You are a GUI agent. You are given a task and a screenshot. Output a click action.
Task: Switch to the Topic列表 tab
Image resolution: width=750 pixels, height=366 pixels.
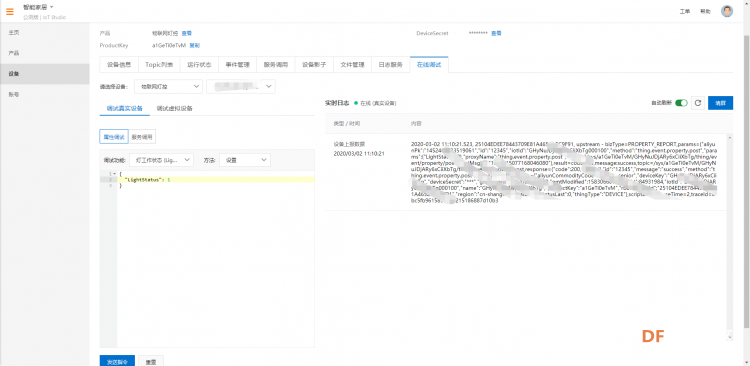click(x=159, y=65)
